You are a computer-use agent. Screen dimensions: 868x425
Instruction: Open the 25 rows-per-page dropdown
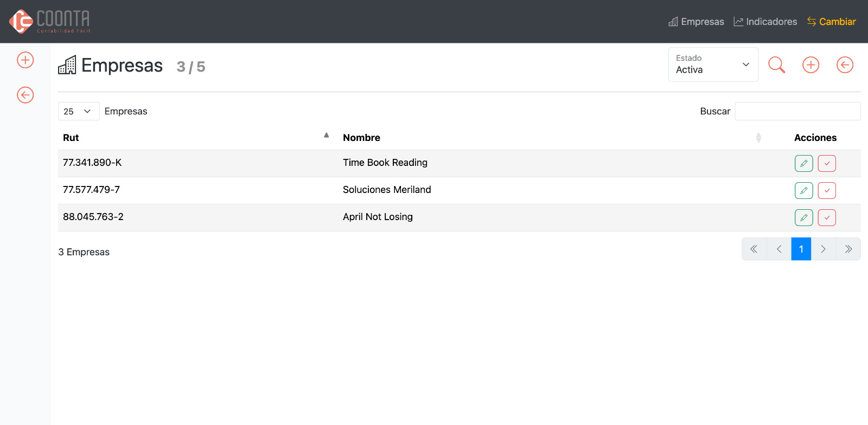point(78,111)
